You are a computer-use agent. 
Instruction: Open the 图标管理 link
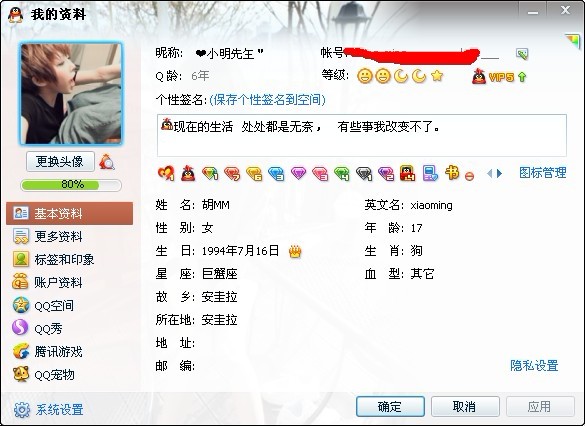543,173
